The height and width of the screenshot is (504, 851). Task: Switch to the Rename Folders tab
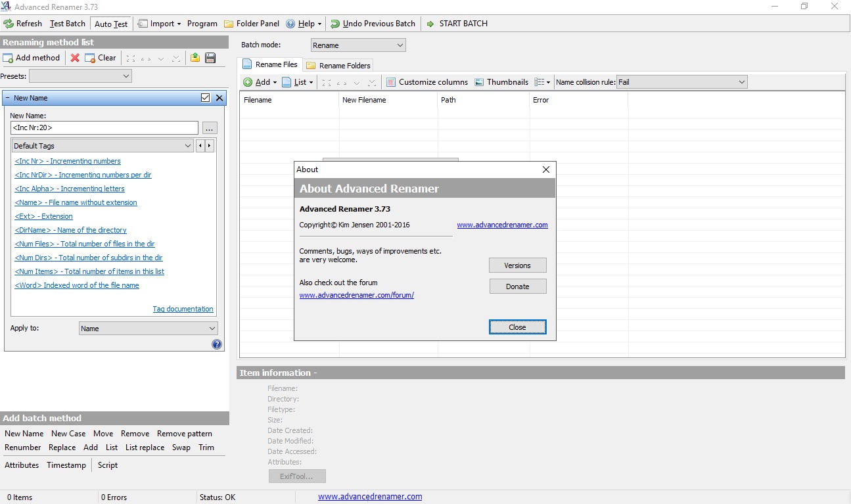coord(338,65)
